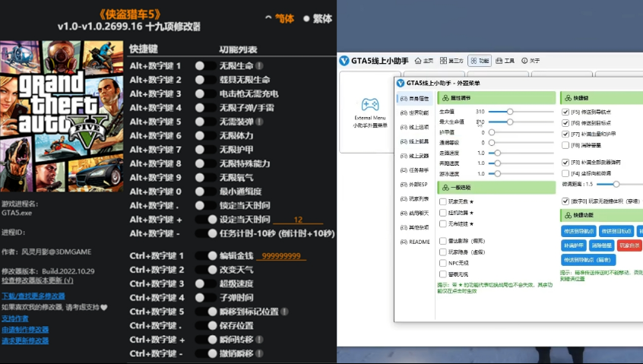Open 支持作者 link

tap(15, 318)
